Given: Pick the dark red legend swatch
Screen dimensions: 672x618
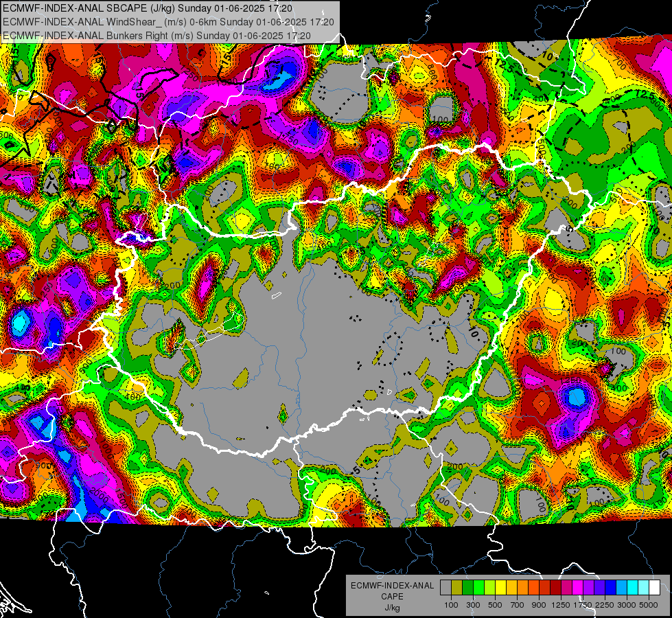Looking at the screenshot, I should 556,588.
